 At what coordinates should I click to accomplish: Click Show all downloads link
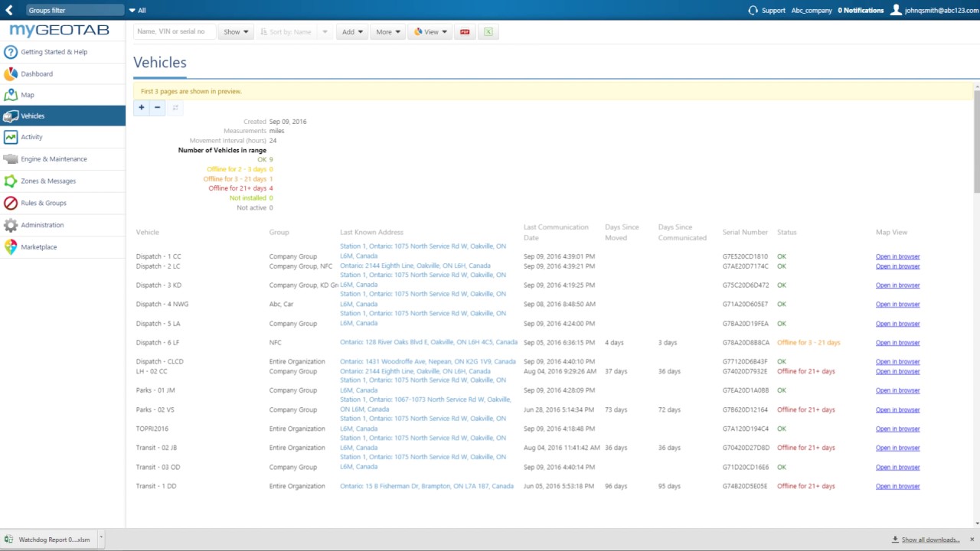pyautogui.click(x=931, y=540)
